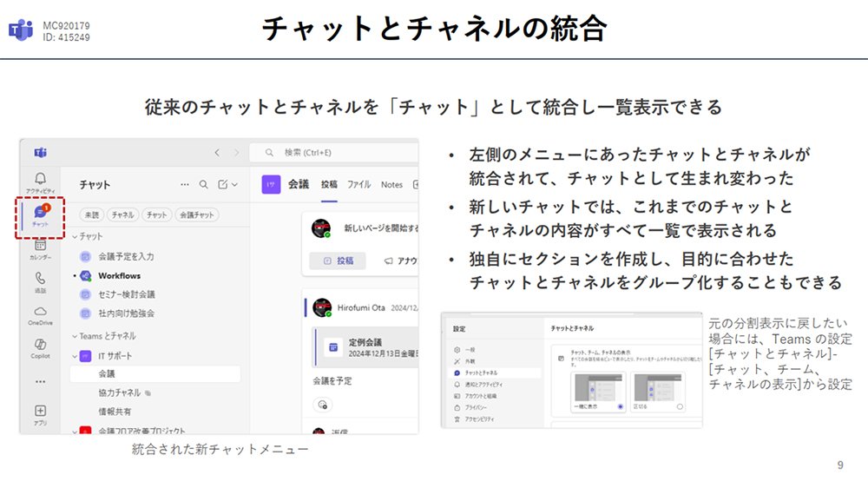Show more apps via sidebar ellipsis

pos(41,381)
